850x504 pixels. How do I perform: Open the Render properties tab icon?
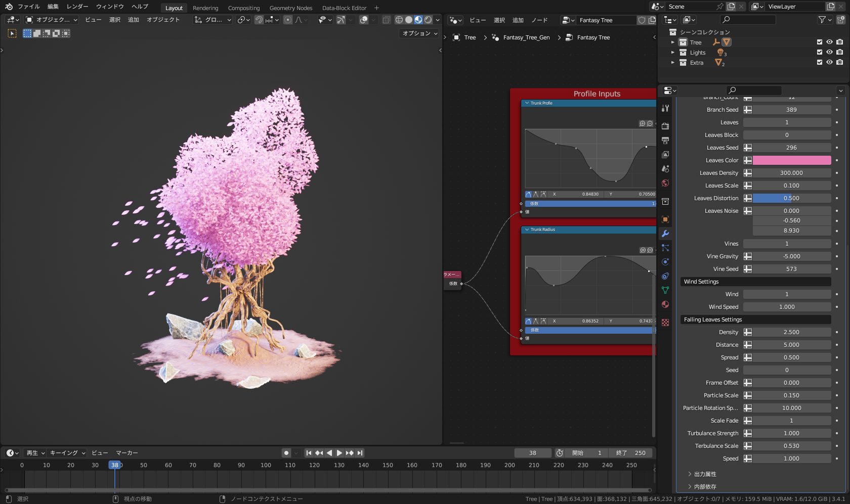click(665, 126)
